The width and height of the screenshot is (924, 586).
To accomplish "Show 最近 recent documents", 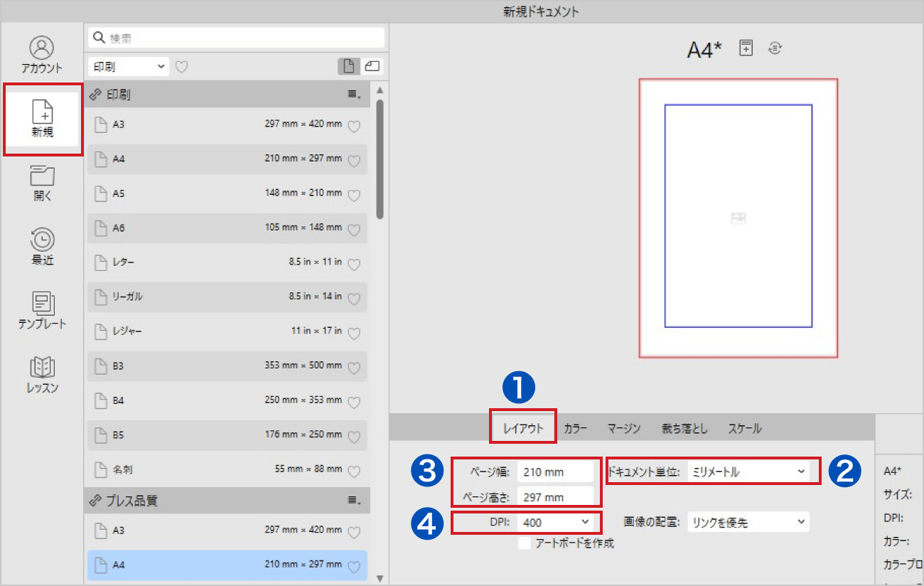I will click(x=43, y=247).
